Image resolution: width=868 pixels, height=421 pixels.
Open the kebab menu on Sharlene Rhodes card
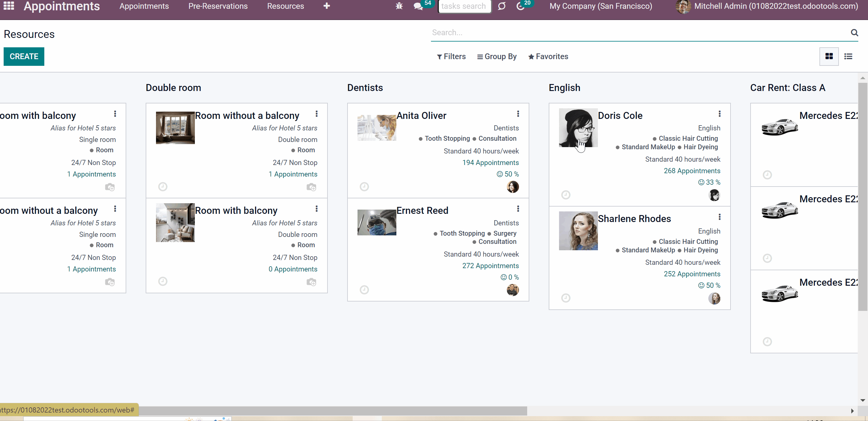click(719, 217)
